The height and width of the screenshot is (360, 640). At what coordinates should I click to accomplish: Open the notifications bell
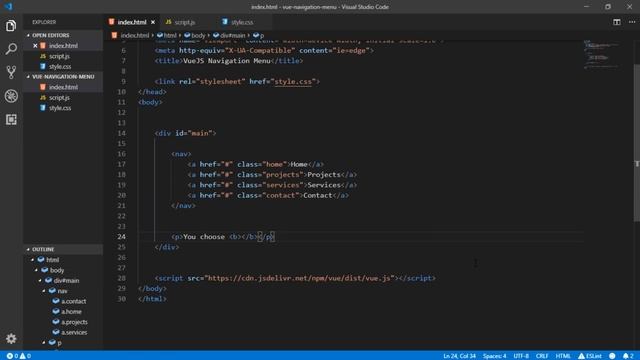tap(628, 356)
